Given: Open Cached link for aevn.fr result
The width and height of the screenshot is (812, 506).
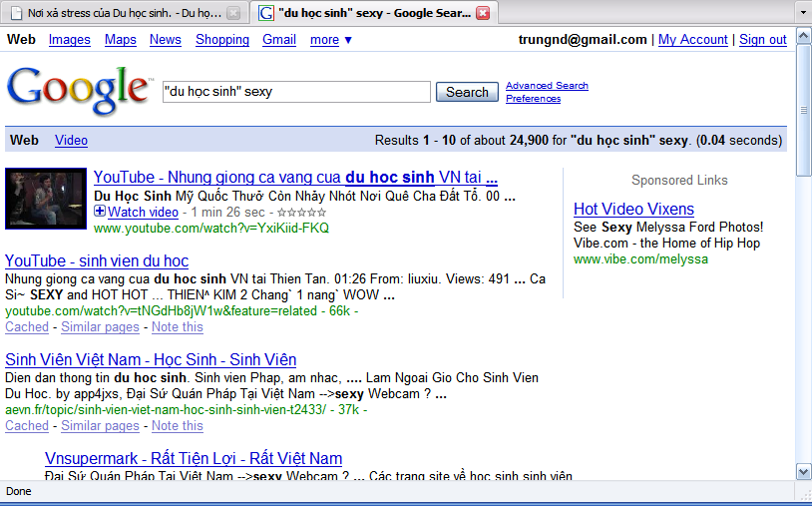Looking at the screenshot, I should tap(27, 426).
